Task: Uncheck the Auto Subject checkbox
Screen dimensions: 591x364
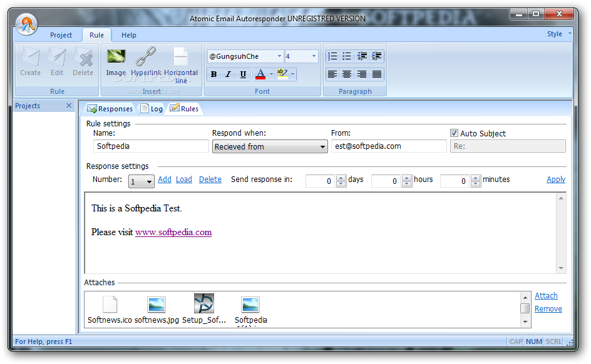Action: 454,133
